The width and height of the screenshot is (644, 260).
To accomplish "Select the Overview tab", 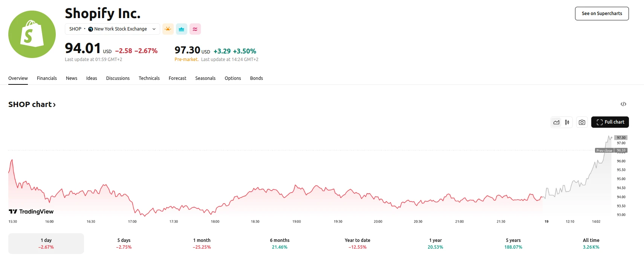I will 18,78.
